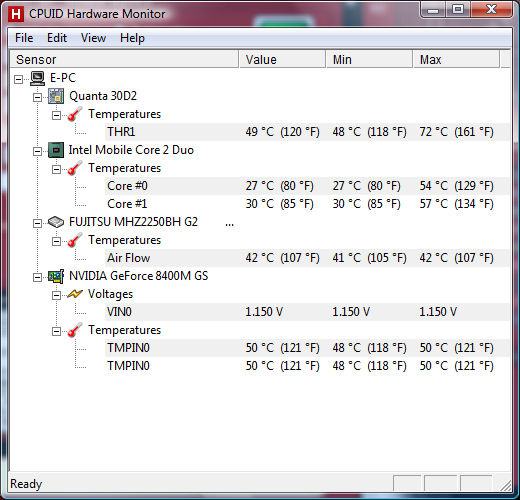Minimize the Hardware Monitor window
The image size is (520, 500).
[433, 10]
